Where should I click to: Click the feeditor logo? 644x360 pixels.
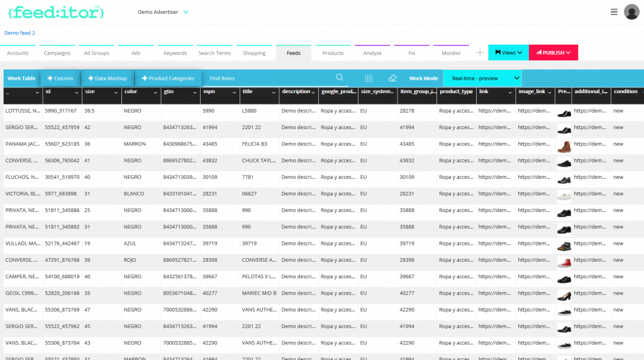pyautogui.click(x=56, y=12)
